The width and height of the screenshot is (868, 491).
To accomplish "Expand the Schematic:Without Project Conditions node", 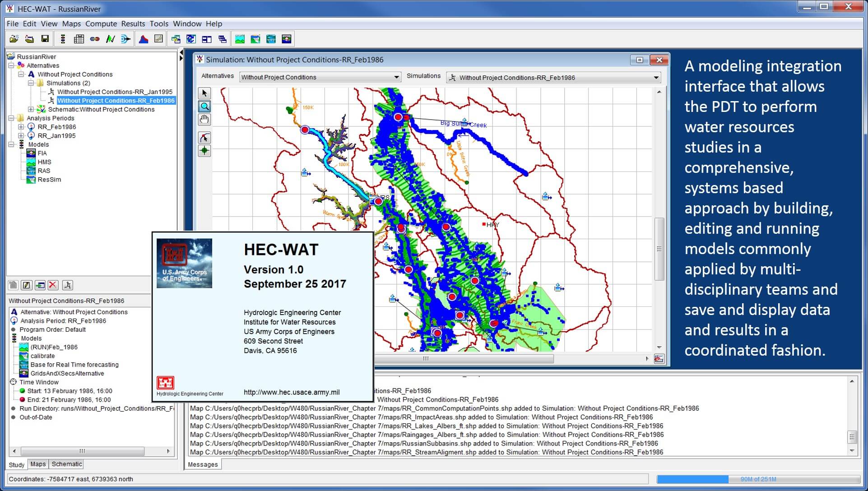I will coord(31,109).
